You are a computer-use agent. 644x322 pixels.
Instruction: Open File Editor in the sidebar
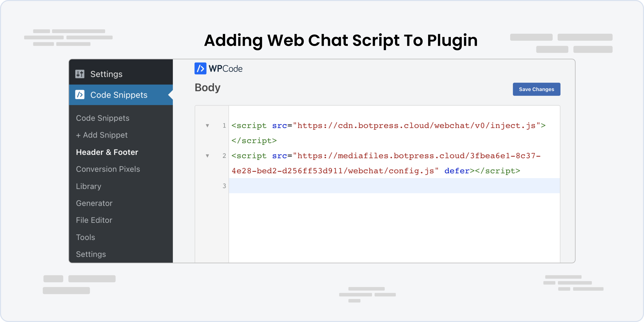click(94, 220)
